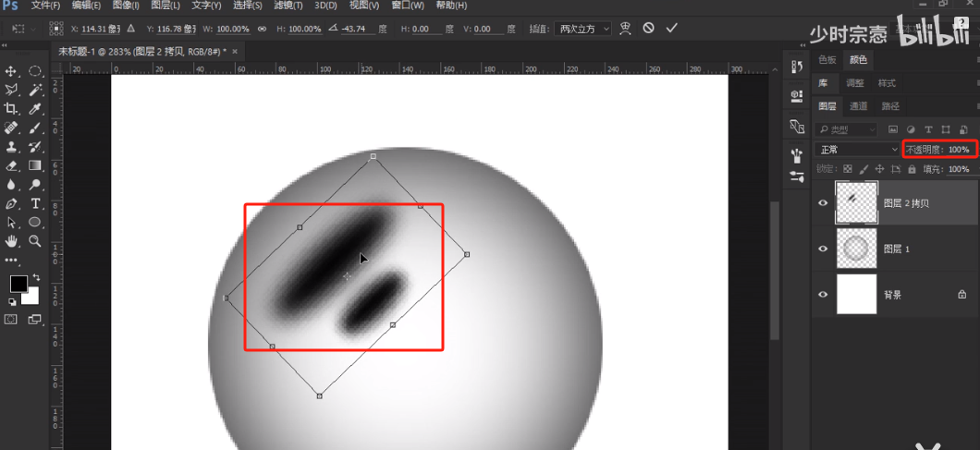Select the Spot Healing Brush tool
This screenshot has height=450, width=980.
pyautogui.click(x=10, y=128)
